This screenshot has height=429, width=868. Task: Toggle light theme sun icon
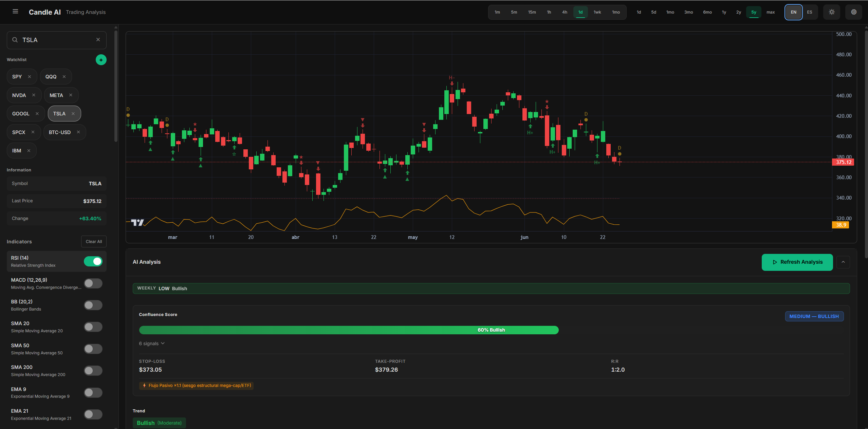coord(832,12)
